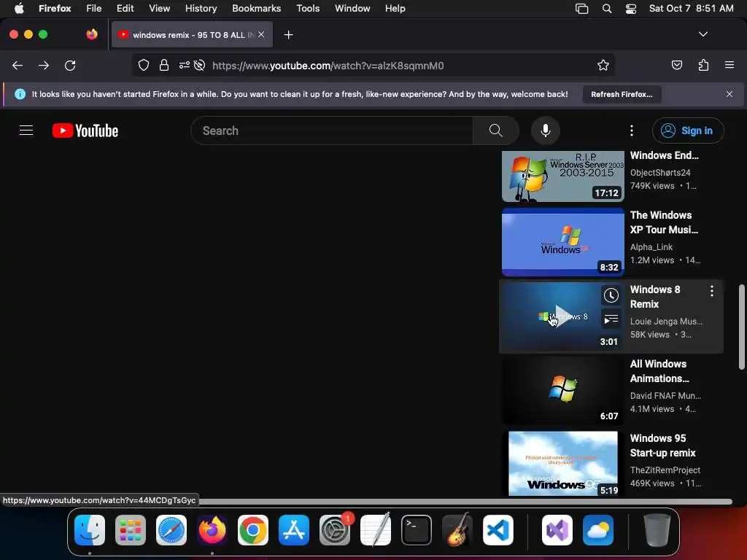
Task: Close the windows remix tab
Action: (261, 34)
